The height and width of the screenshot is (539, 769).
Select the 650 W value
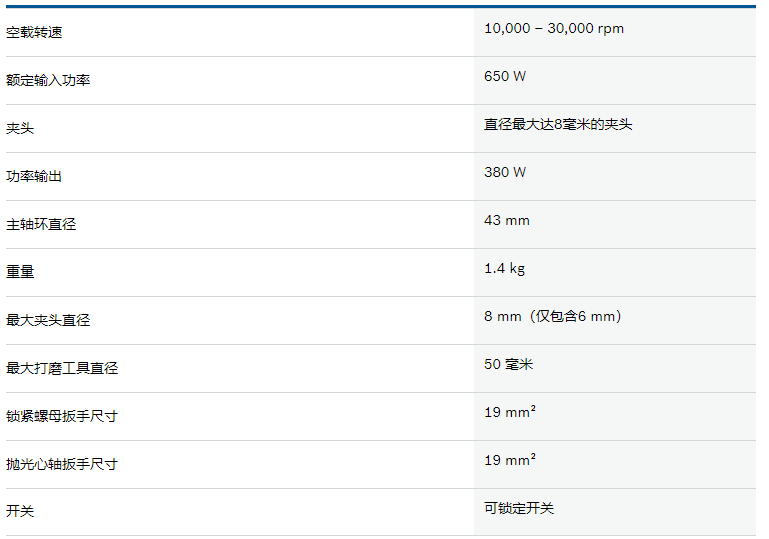(505, 76)
